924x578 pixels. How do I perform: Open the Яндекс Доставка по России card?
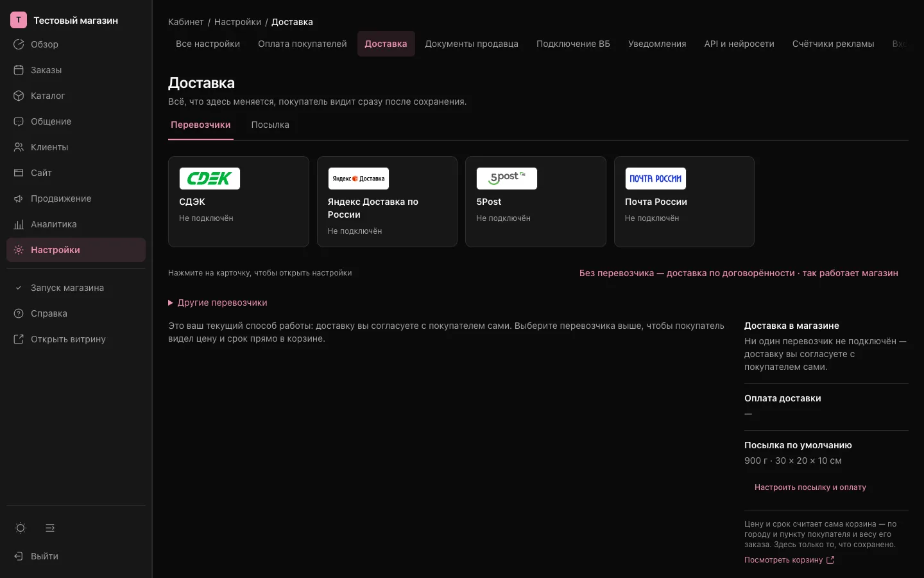point(387,202)
